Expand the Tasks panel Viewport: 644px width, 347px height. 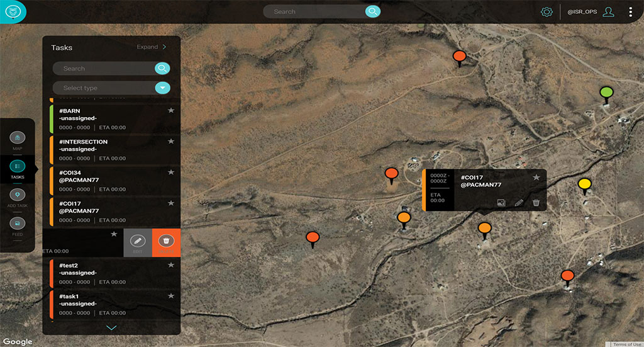(x=152, y=47)
